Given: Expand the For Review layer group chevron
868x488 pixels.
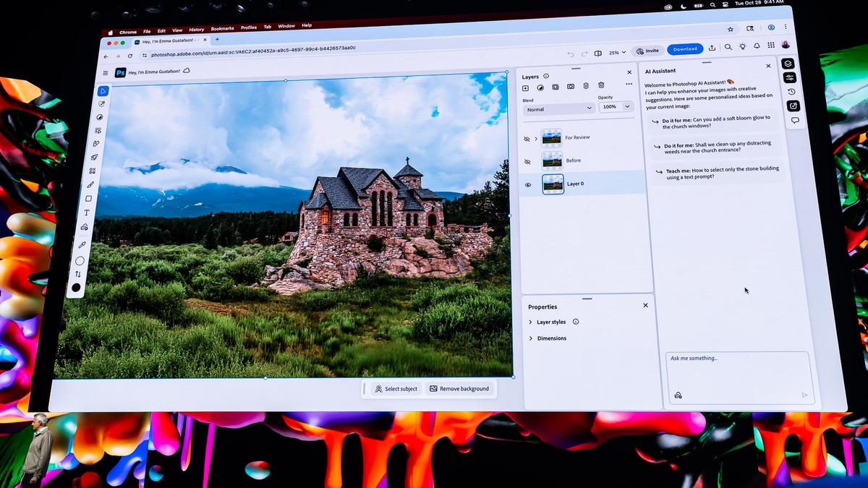Looking at the screenshot, I should (536, 139).
